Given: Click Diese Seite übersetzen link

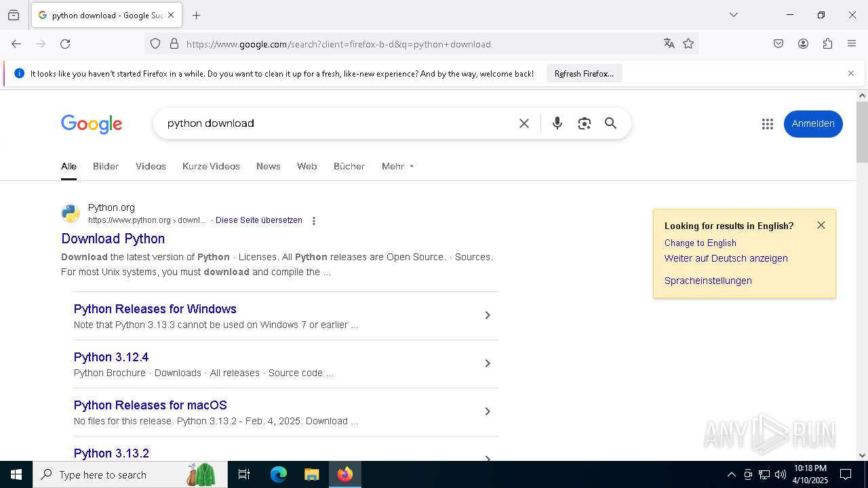Looking at the screenshot, I should 259,220.
